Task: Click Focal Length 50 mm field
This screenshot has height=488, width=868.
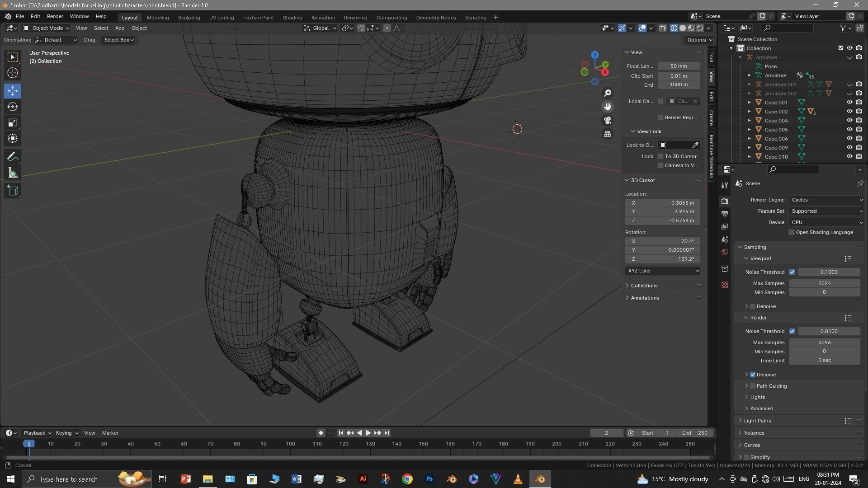Action: [679, 66]
